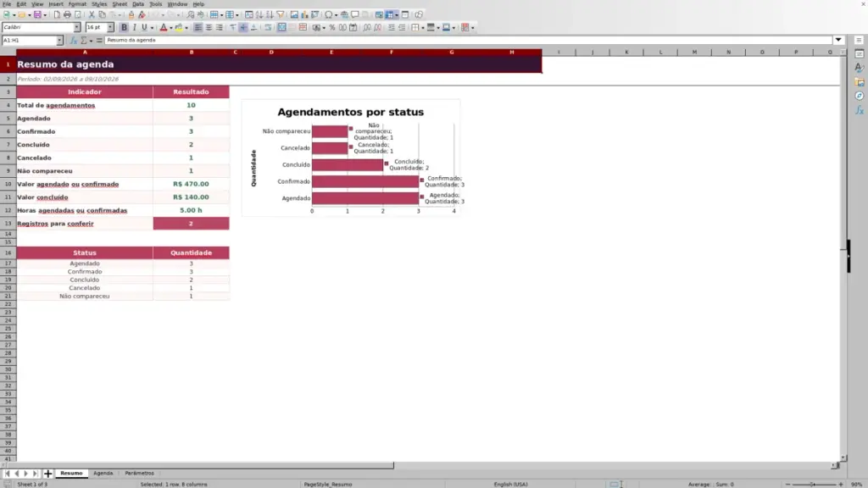This screenshot has height=488, width=868.
Task: Switch to the Parâmetros sheet tab
Action: click(x=140, y=474)
